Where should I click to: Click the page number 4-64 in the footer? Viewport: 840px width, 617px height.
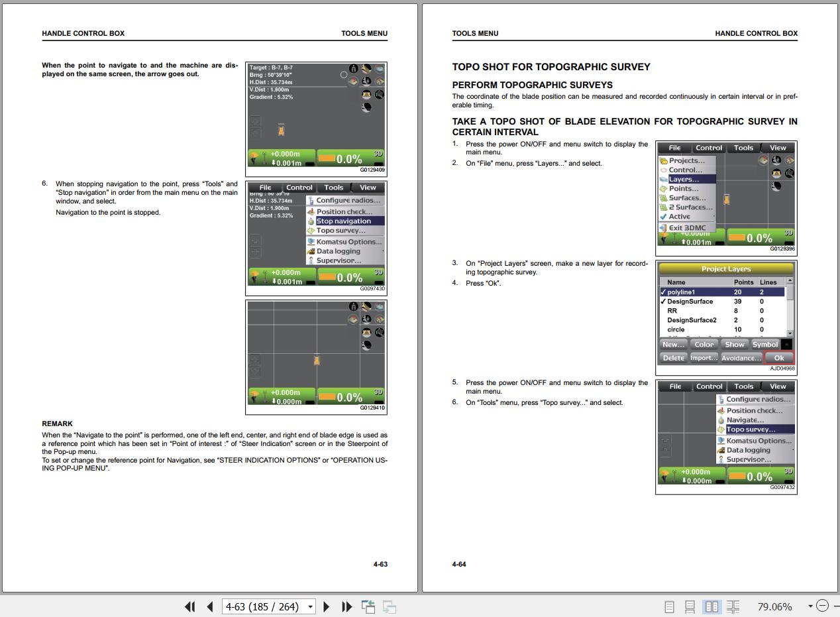459,564
